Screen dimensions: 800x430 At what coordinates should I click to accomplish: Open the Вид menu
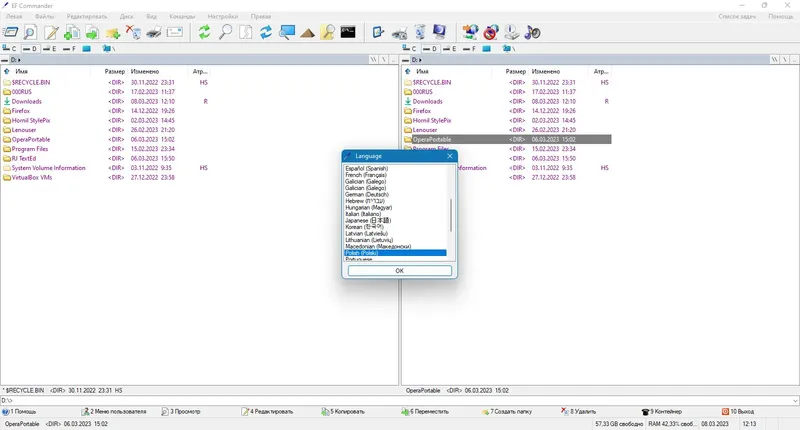coord(152,16)
